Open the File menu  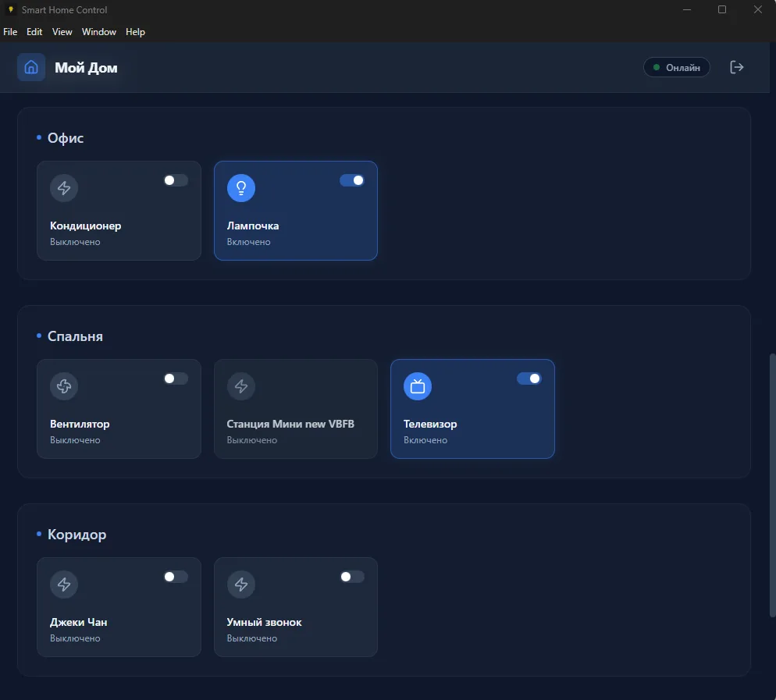pyautogui.click(x=10, y=32)
